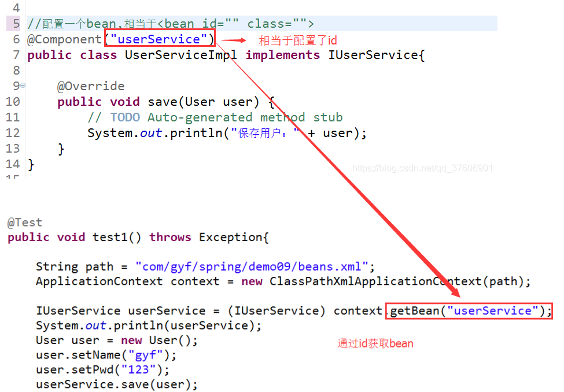Viewport: 564px width, 392px height.
Task: Click the class name UserServiceImpl
Action: (181, 55)
